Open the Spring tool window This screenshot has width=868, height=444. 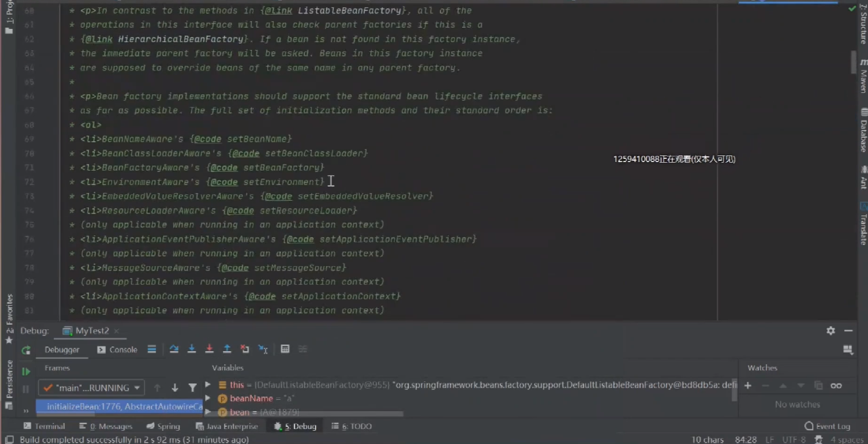point(163,426)
